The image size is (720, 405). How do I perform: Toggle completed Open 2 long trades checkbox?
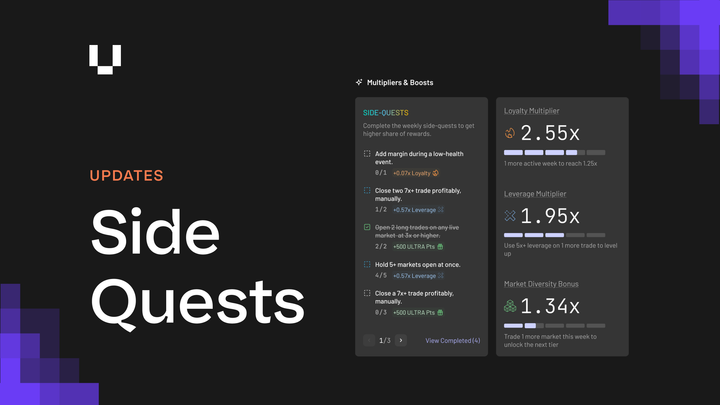(x=367, y=227)
